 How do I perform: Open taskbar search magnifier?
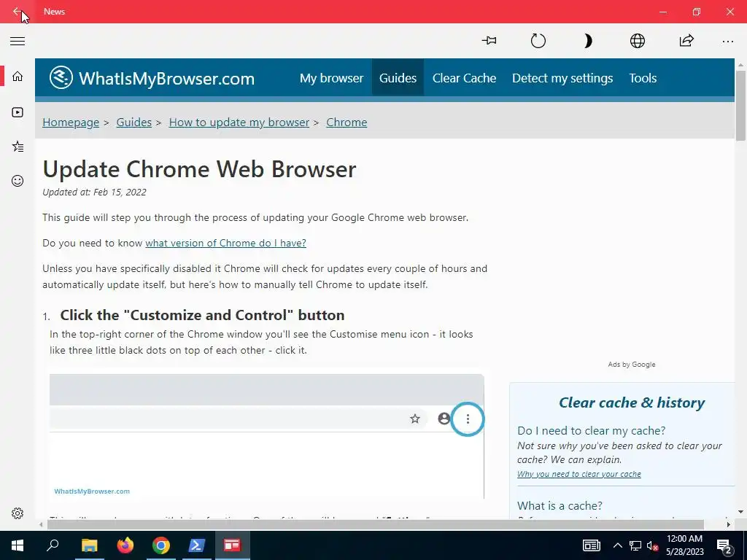click(53, 545)
